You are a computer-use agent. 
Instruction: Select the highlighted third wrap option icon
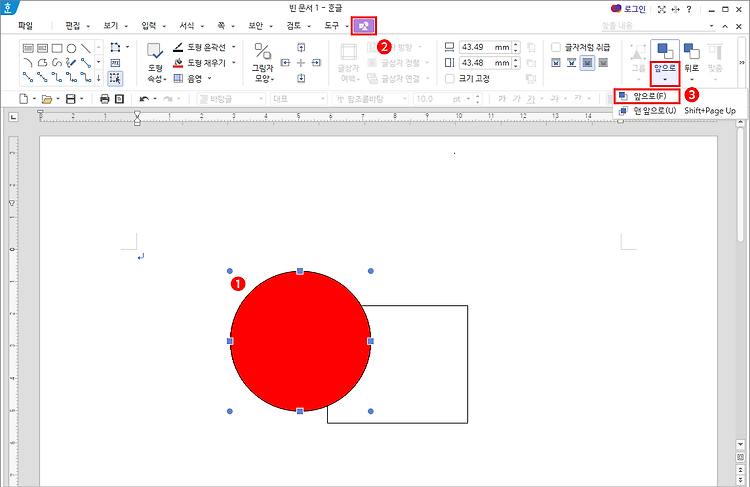tap(587, 63)
